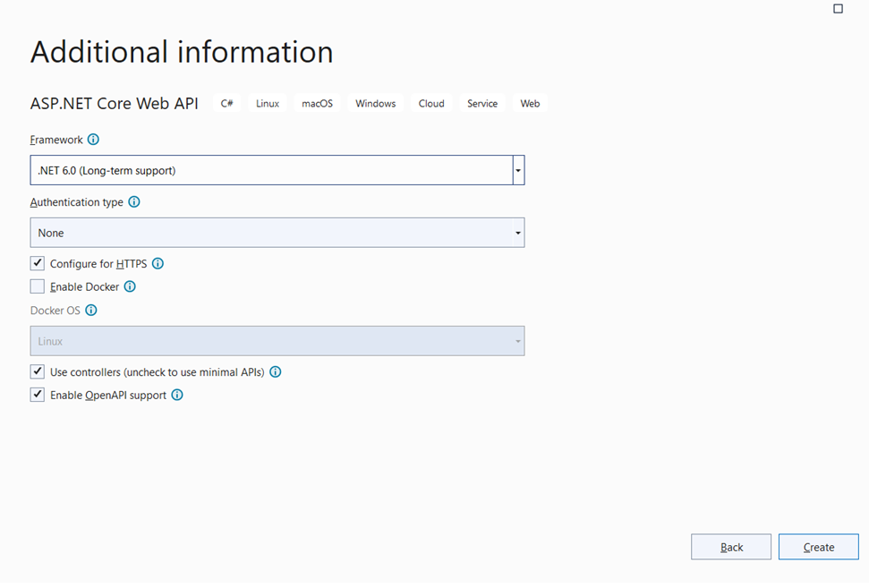Go back with the Back button
Screen dimensions: 869x588
tap(730, 546)
